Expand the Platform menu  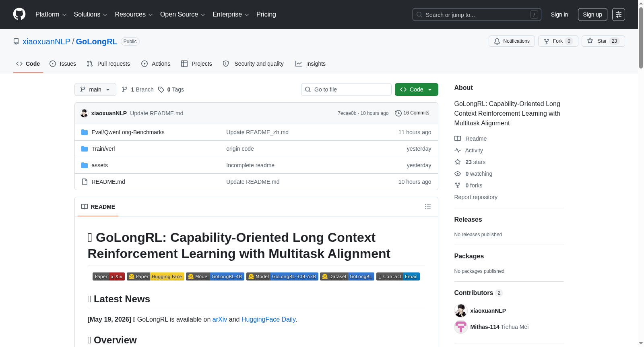(51, 15)
